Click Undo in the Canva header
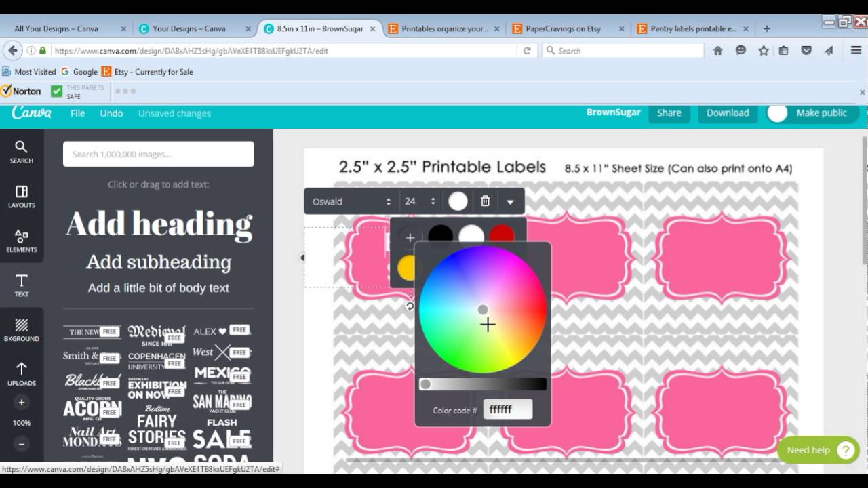The image size is (868, 488). 112,113
